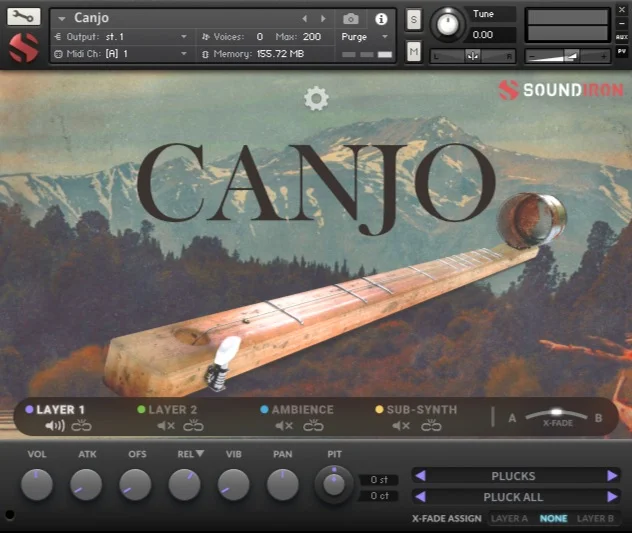Turn the PAN knob
This screenshot has height=533, width=632.
coord(283,484)
